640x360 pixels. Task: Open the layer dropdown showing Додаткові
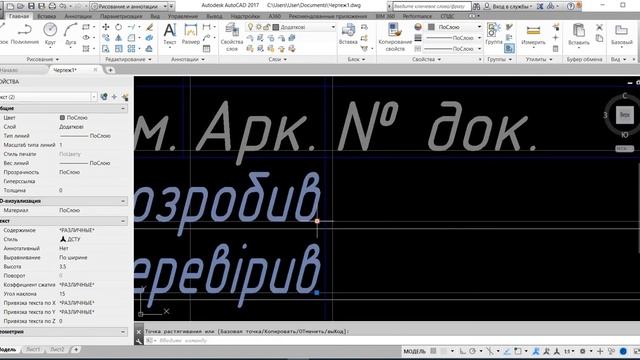click(303, 27)
